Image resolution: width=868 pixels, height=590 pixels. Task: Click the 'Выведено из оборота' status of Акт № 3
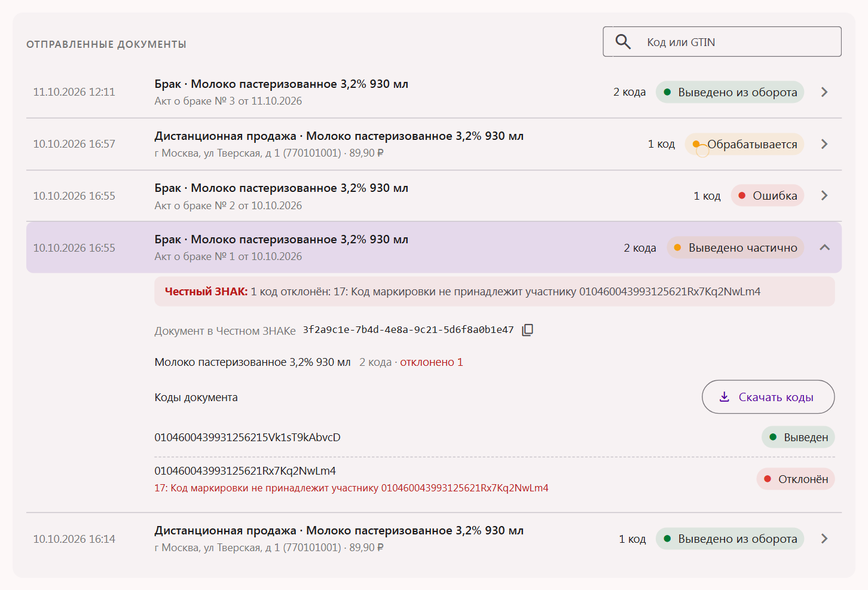pos(730,92)
